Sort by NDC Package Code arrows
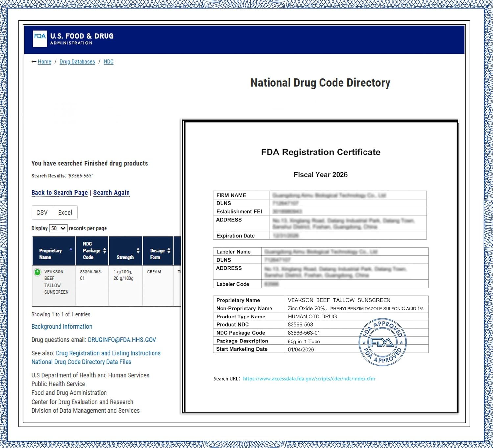The image size is (493, 448). coord(105,251)
